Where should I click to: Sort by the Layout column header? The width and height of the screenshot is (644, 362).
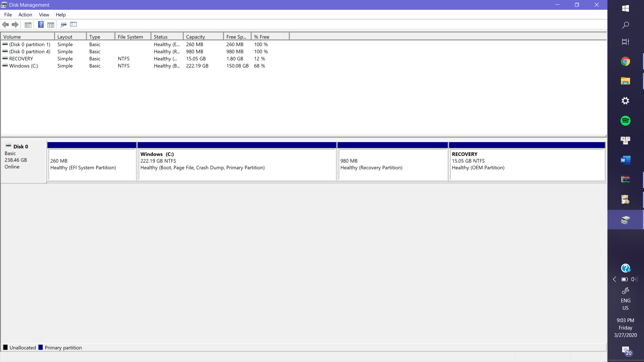(70, 37)
